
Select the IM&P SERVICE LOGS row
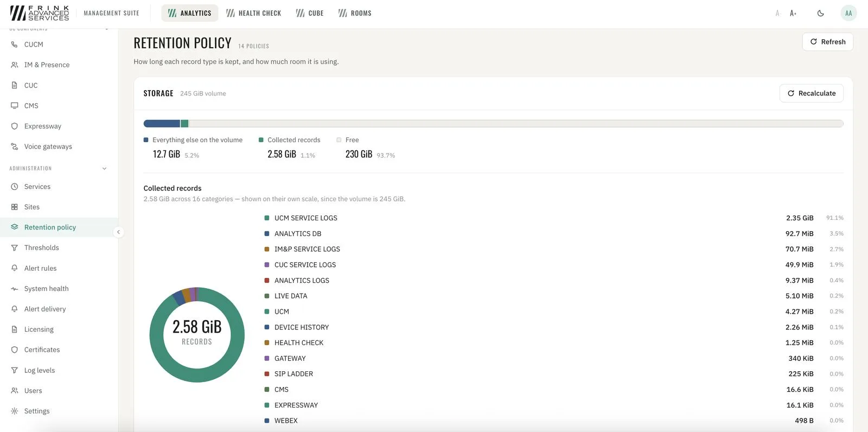(x=553, y=249)
